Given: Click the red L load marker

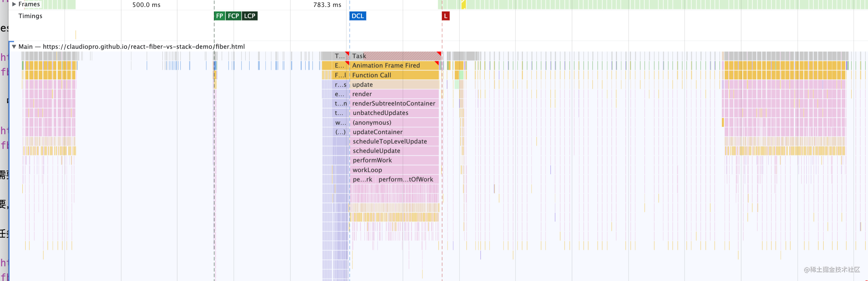Looking at the screenshot, I should click(x=446, y=16).
